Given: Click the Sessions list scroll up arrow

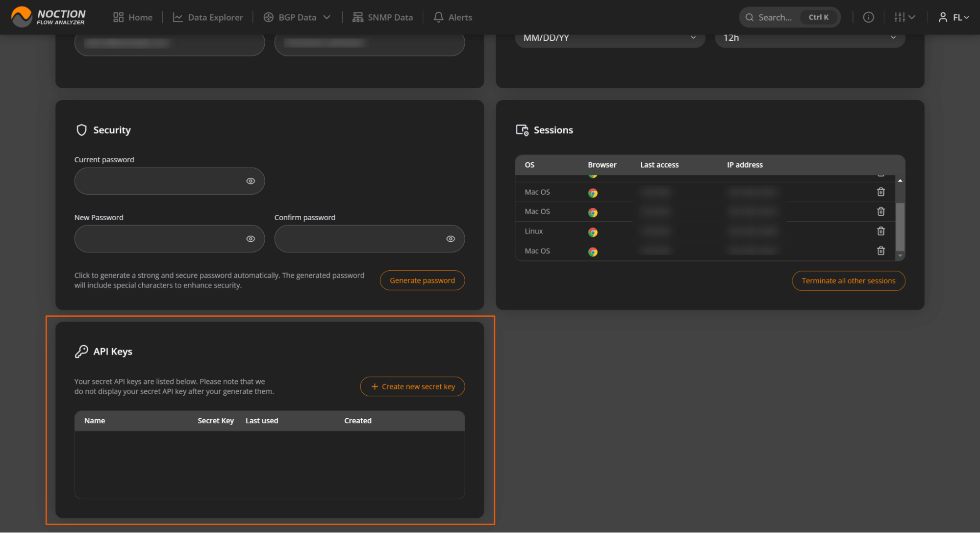Looking at the screenshot, I should point(900,180).
